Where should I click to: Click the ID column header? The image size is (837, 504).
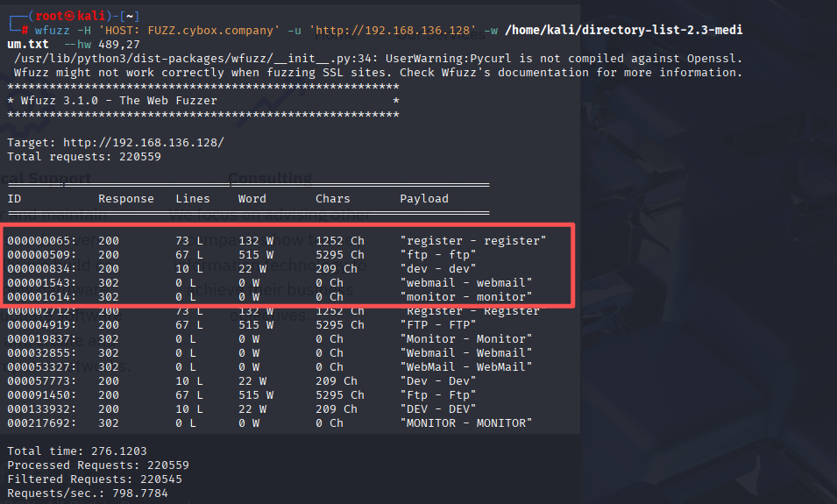pos(14,199)
